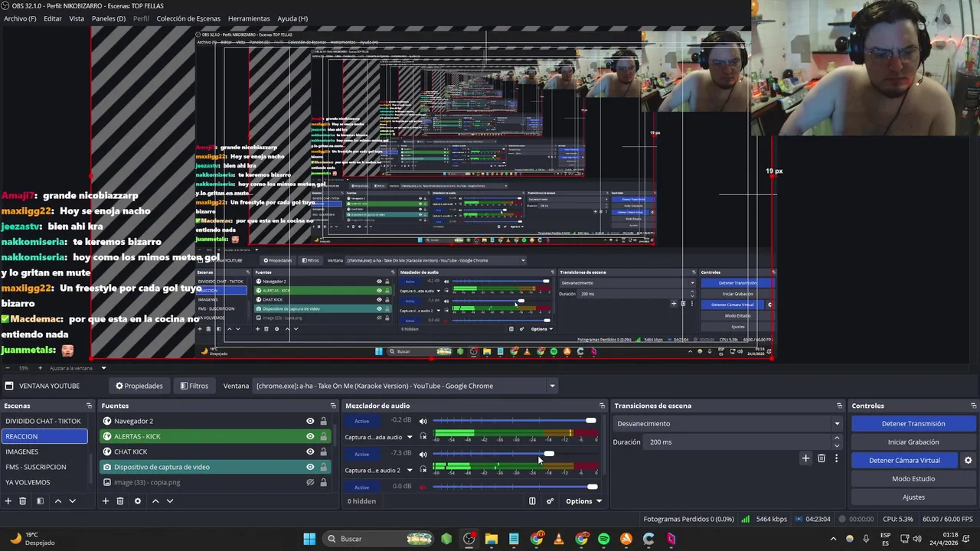The height and width of the screenshot is (551, 980).
Task: Unlock the ALERTAS - KICK source lock
Action: coord(323,436)
